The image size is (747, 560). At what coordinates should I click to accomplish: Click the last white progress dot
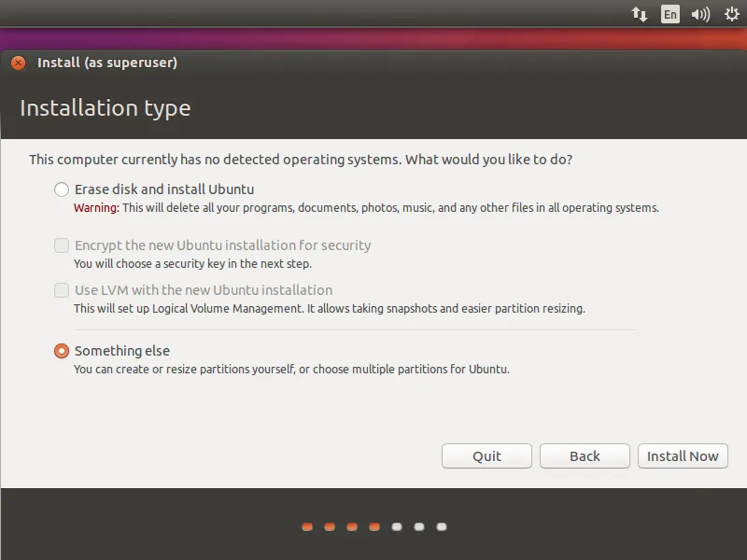(x=442, y=526)
